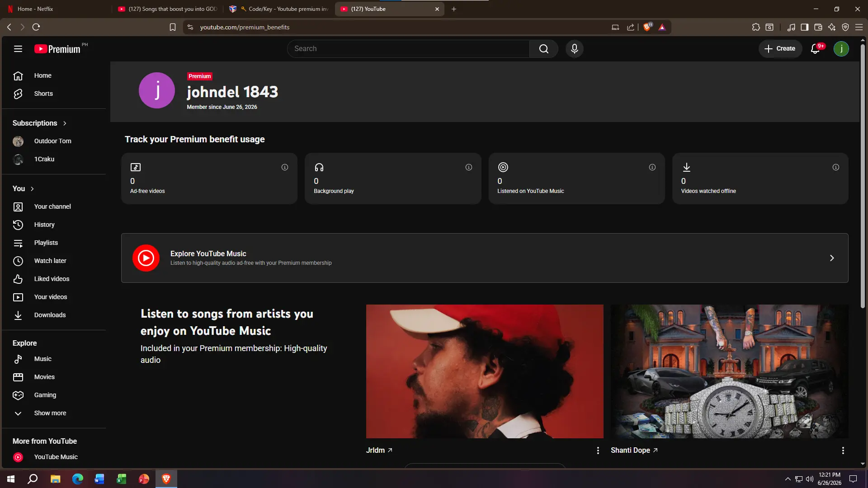This screenshot has width=868, height=488.
Task: Show info for Videos watched offline
Action: pos(836,167)
